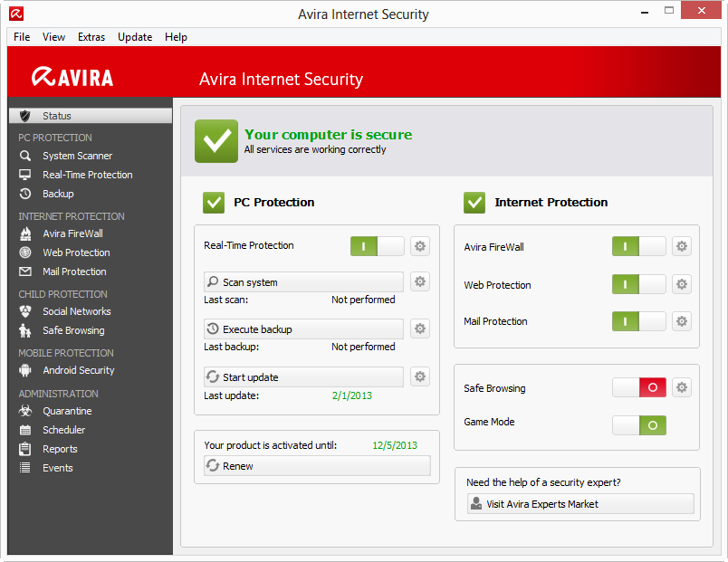Click Visit Avira Experts Market
Image resolution: width=728 pixels, height=562 pixels.
pyautogui.click(x=580, y=504)
